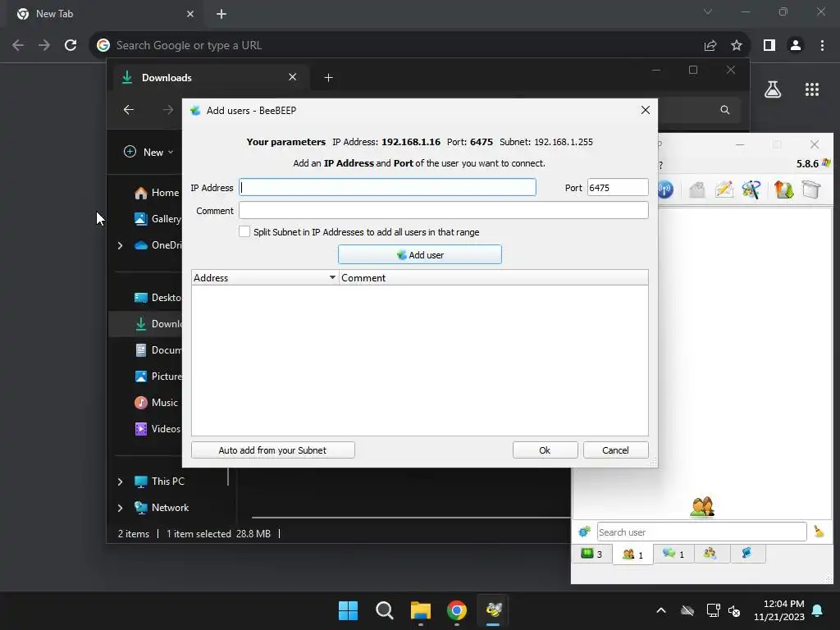Select Pictures in File Explorer sidebar
The width and height of the screenshot is (840, 630).
[x=157, y=376]
